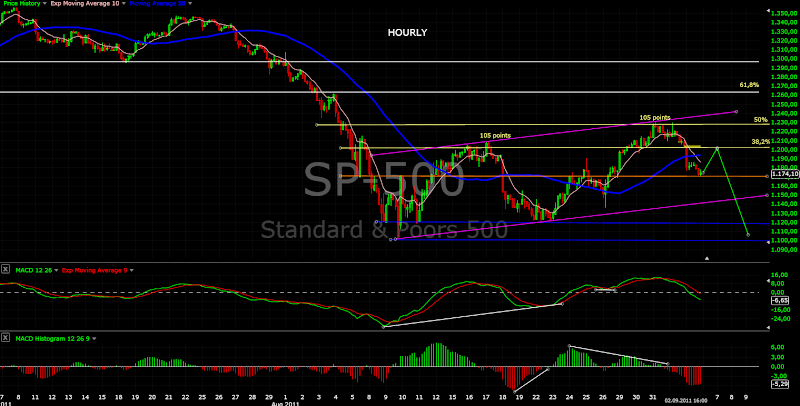Viewport: 800px width, 406px height.
Task: Expand the MACD 12 26 dropdown arrow
Action: (56, 270)
